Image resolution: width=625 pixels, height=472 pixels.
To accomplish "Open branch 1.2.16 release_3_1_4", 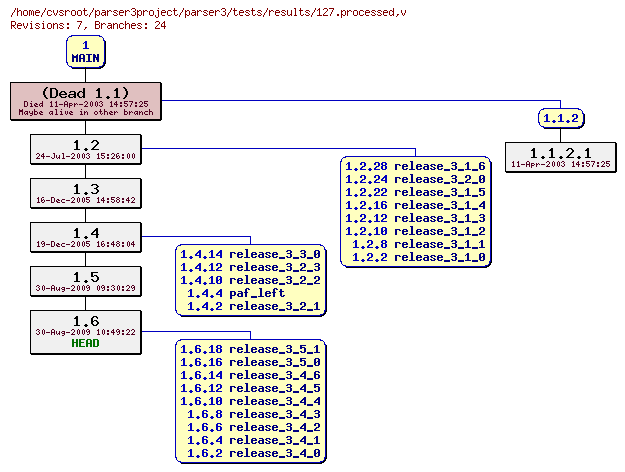I will click(x=415, y=205).
